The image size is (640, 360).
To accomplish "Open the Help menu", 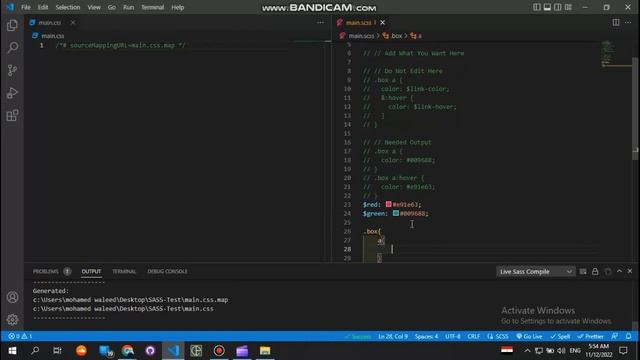I will (178, 7).
